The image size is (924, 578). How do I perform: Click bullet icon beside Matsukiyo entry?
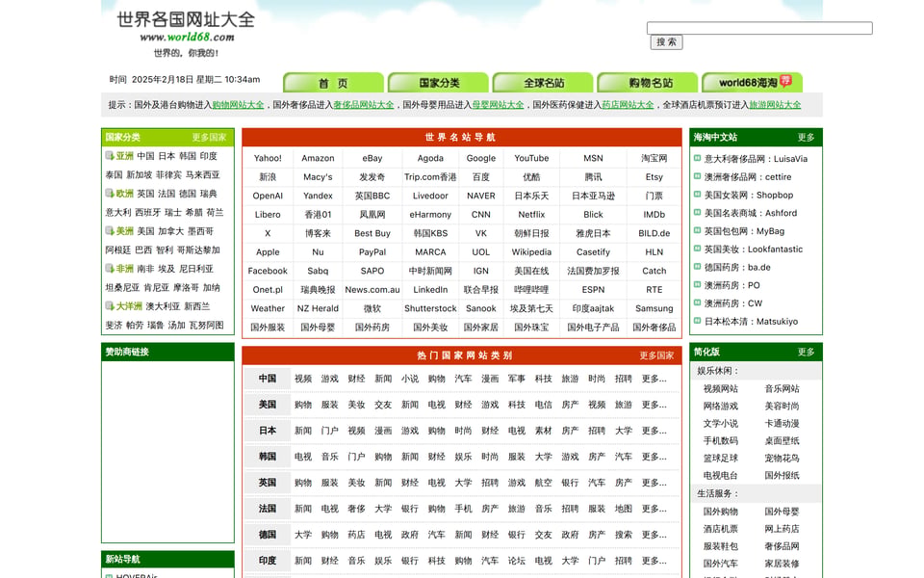[697, 321]
